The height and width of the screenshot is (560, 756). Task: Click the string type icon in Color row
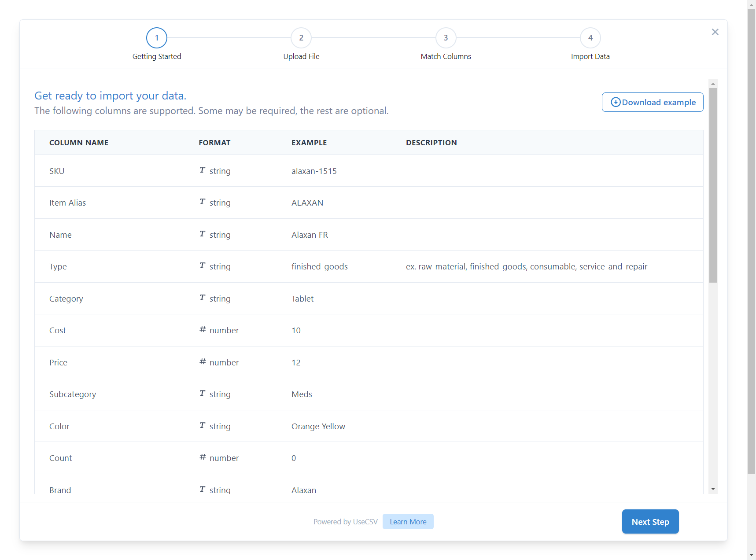pos(203,425)
